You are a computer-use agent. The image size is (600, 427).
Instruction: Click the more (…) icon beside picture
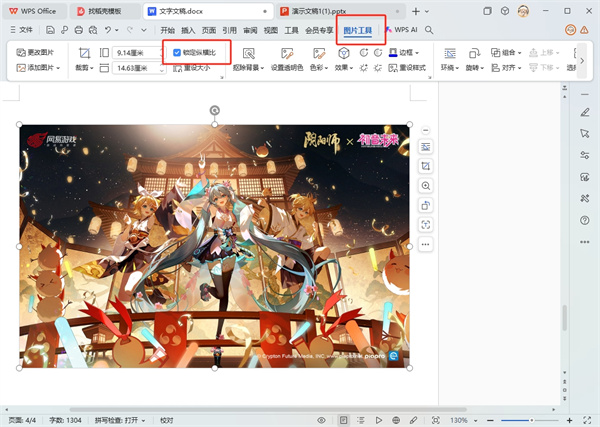tap(426, 244)
